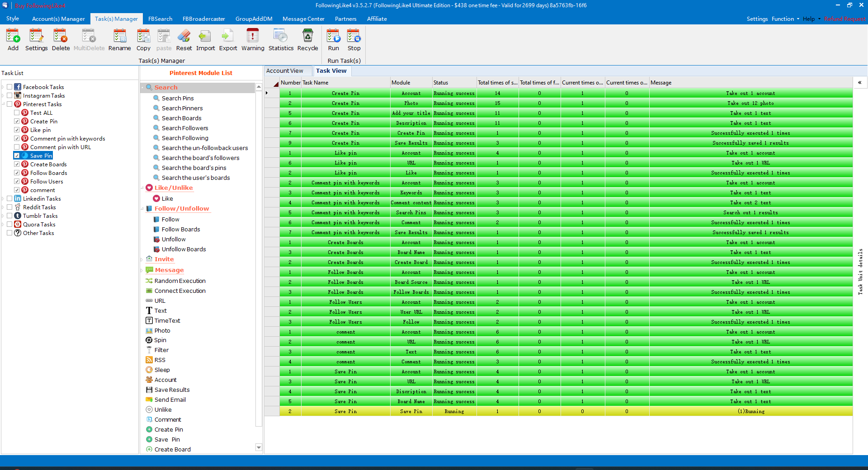Select the Spin module
868x470 pixels.
coord(160,340)
